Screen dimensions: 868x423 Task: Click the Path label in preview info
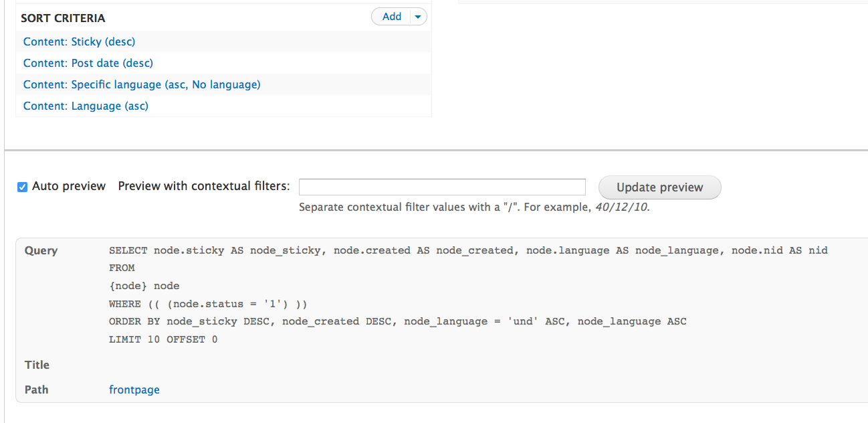point(37,390)
